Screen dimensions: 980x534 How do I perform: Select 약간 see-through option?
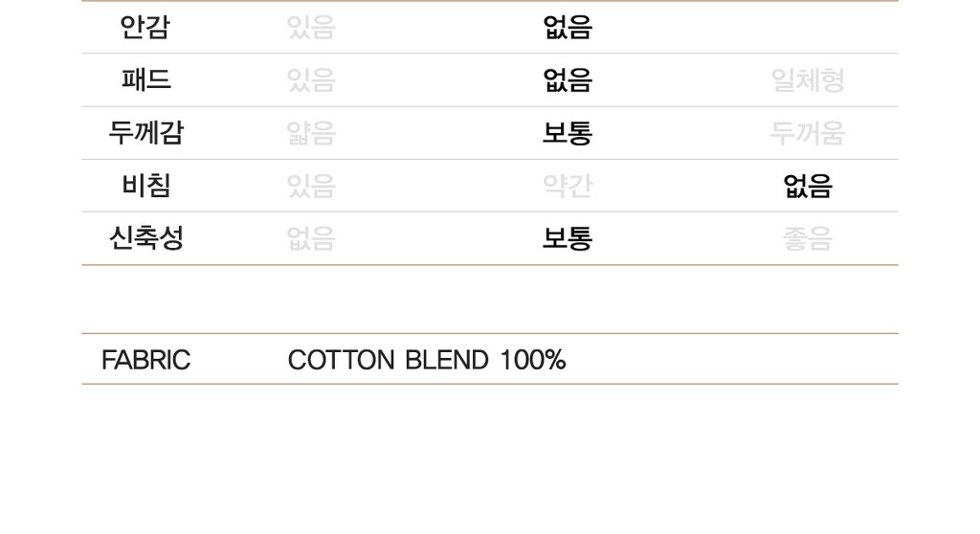(568, 186)
